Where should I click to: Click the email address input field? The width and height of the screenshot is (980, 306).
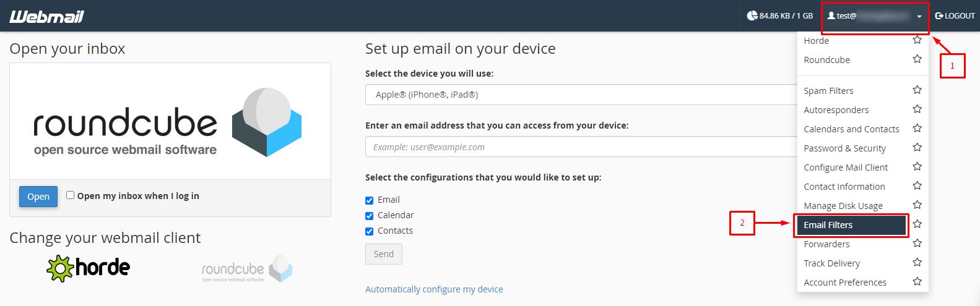[x=581, y=147]
